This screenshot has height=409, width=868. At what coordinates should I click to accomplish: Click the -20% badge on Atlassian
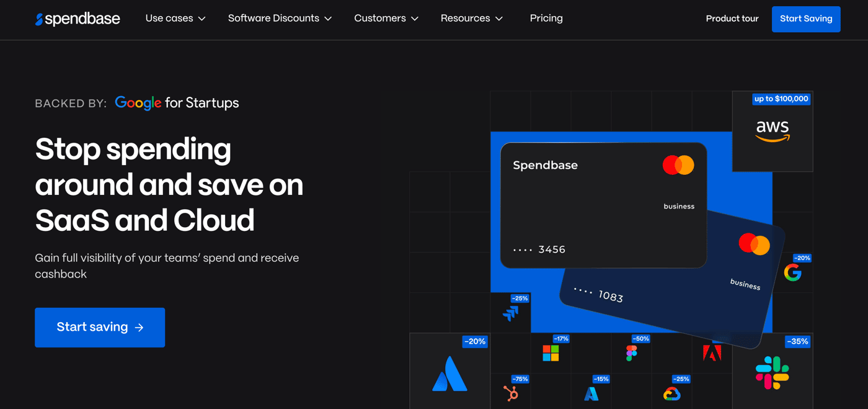point(474,341)
